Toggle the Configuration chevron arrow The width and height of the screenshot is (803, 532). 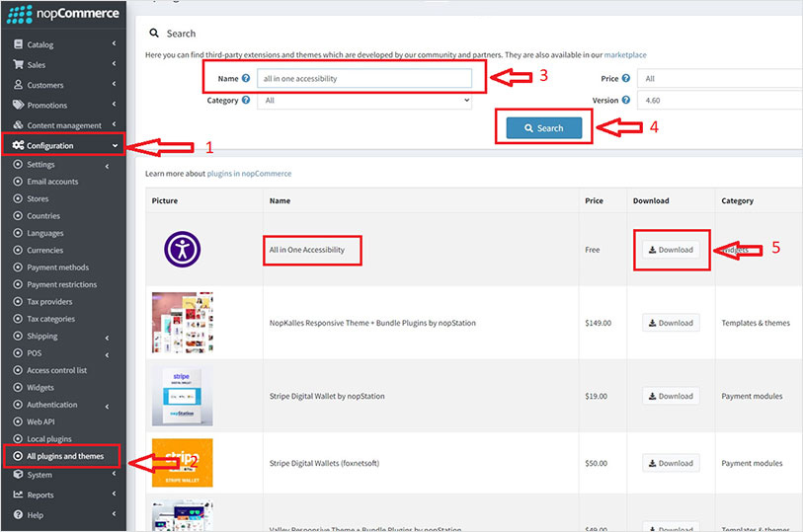115,146
